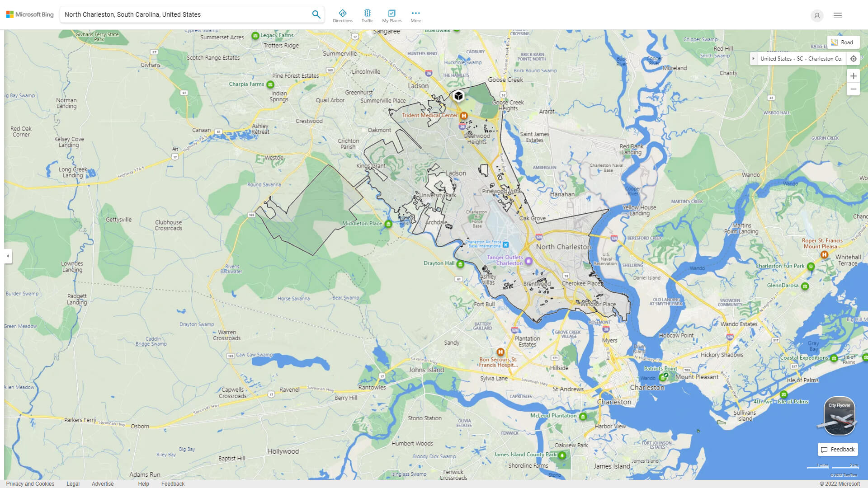This screenshot has height=488, width=868.
Task: Select the Charleston Co. breadcrumb
Action: [x=825, y=59]
